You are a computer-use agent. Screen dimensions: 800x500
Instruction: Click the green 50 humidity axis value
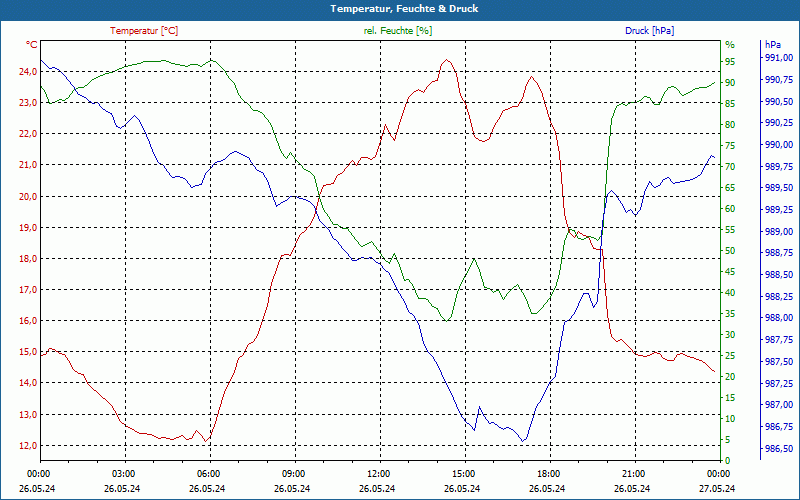730,251
